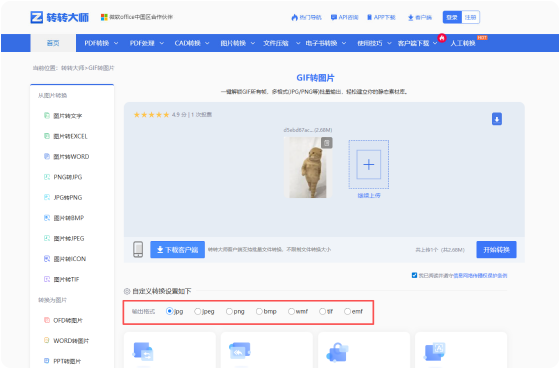Viewport: 560px width, 369px height.
Task: Click the phone icon beside APP下载
Action: pos(369,17)
